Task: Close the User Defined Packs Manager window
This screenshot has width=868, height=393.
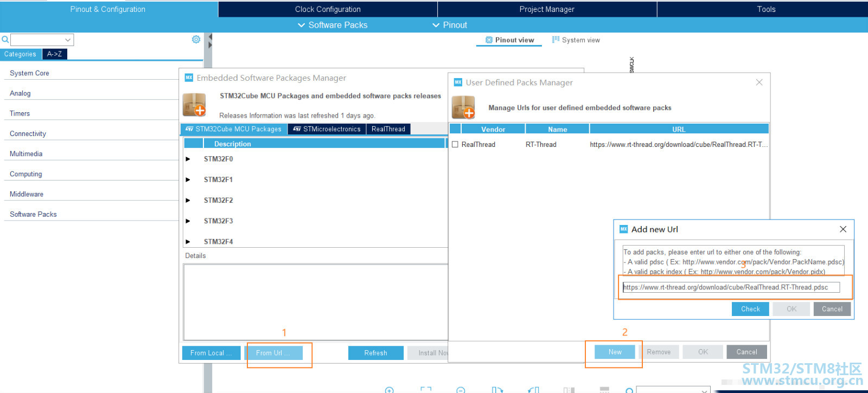Action: tap(759, 82)
